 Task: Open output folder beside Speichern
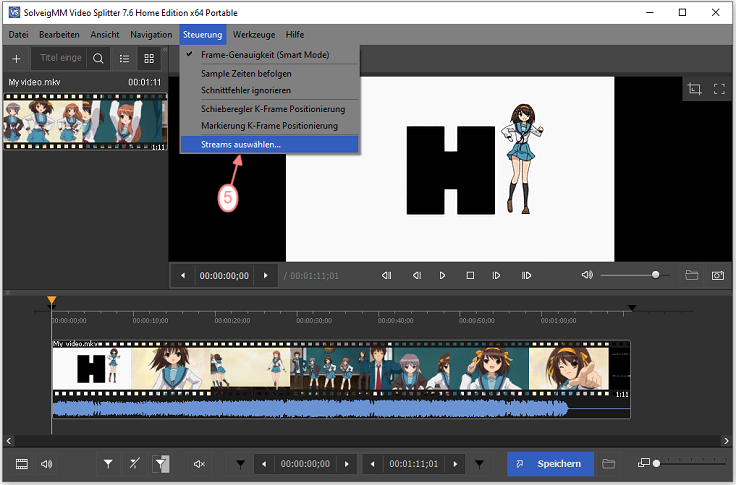click(608, 464)
